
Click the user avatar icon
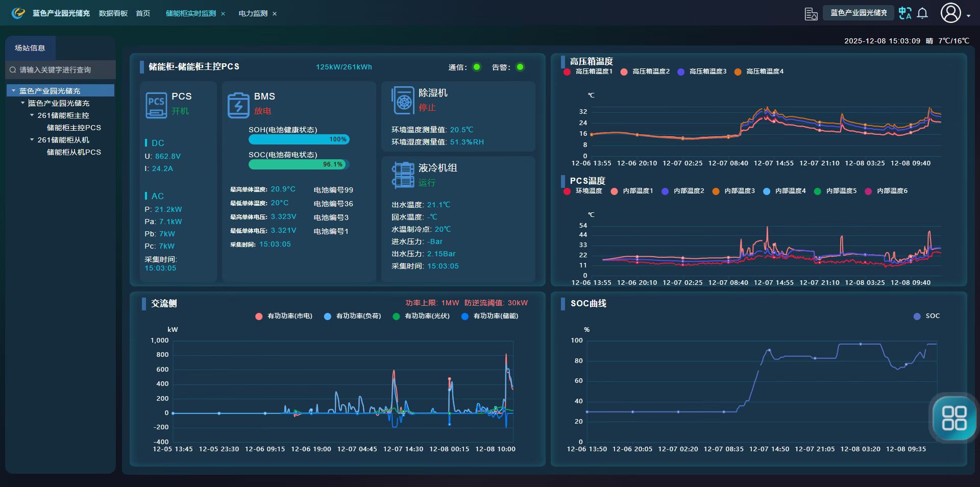(950, 13)
